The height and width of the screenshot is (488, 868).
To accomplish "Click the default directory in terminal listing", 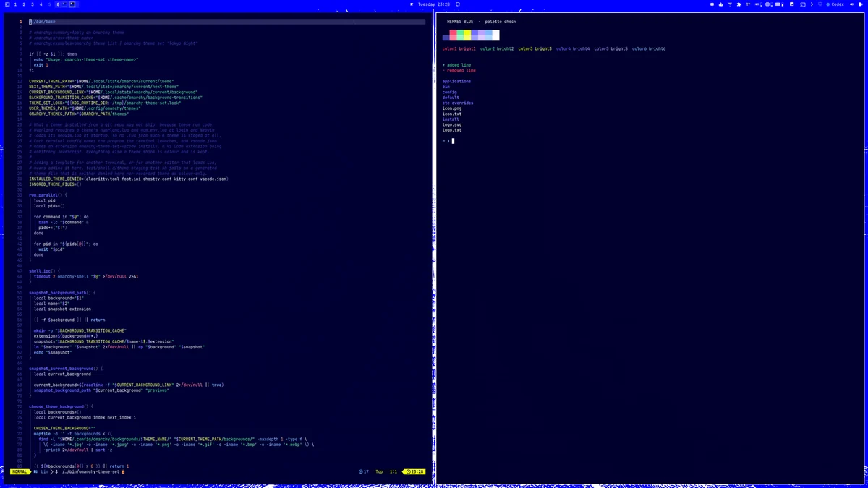I will pyautogui.click(x=451, y=98).
